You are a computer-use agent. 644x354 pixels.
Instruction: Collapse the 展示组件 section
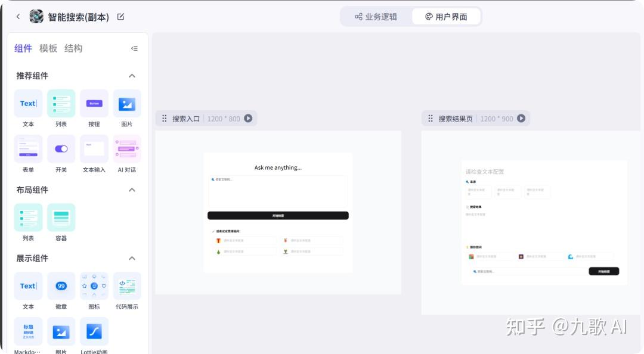tap(132, 258)
